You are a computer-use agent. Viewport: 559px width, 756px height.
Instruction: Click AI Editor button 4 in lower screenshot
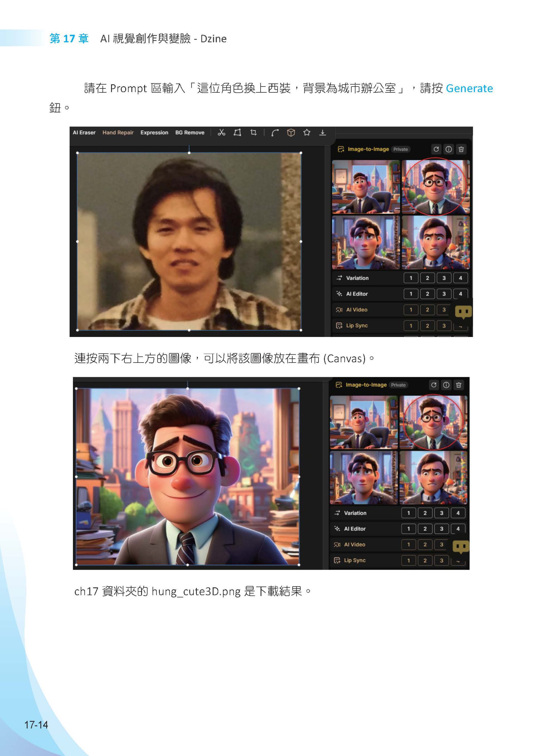[458, 529]
